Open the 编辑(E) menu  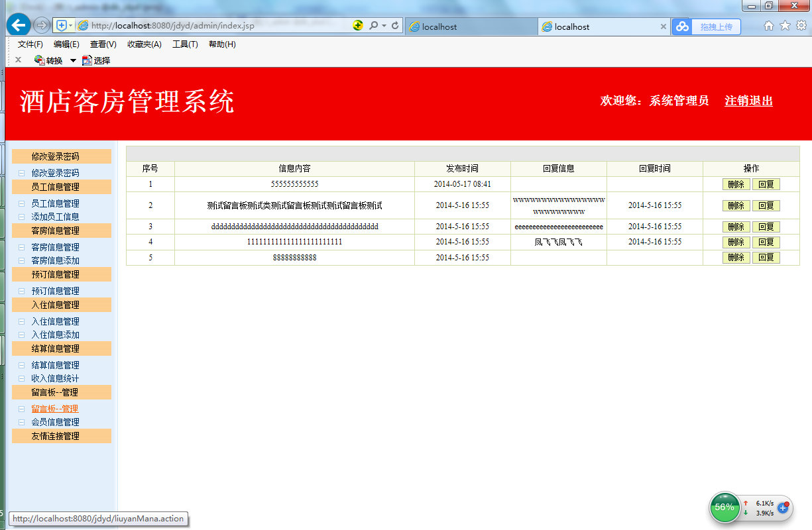[66, 44]
